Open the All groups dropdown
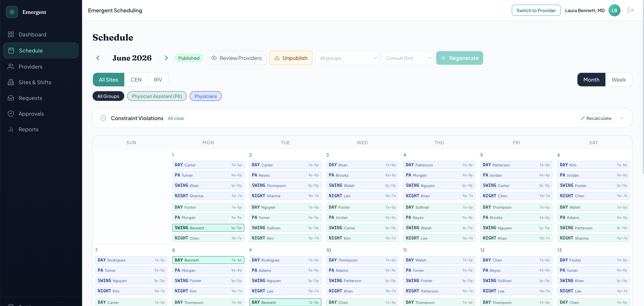This screenshot has height=306, width=644. 347,58
